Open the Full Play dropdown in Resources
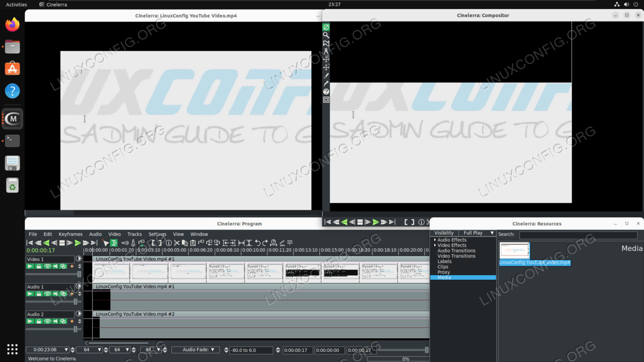Viewport: 644px width, 362px height. [478, 233]
